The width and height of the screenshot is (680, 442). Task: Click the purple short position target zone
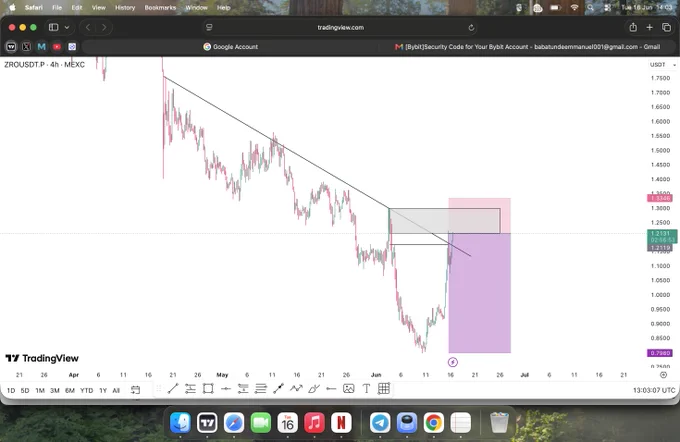click(479, 293)
